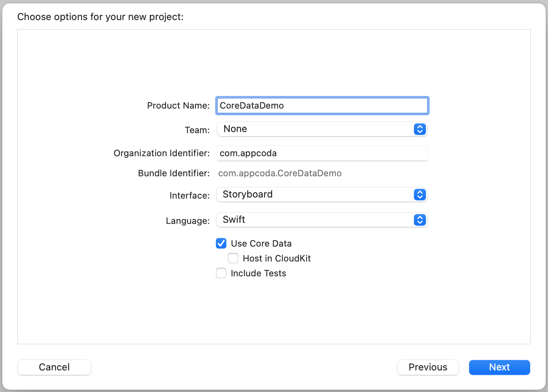Viewport: 548px width, 392px height.
Task: Check the Include Tests box
Action: (x=221, y=273)
